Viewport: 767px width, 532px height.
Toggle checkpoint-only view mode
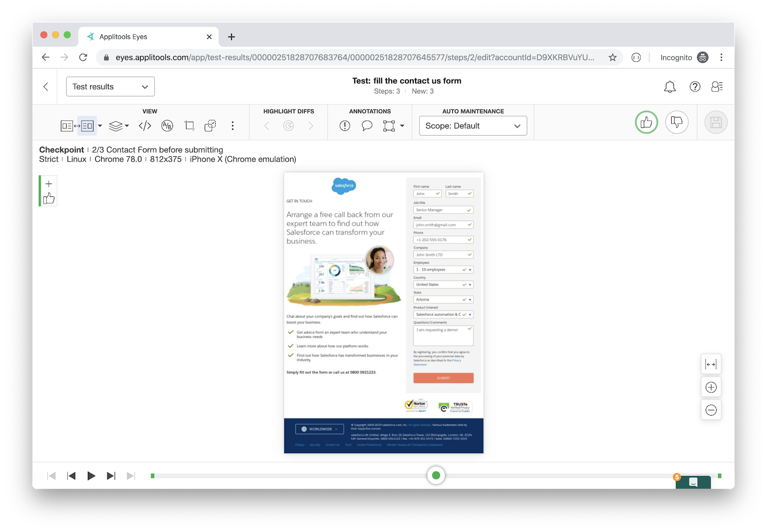87,126
